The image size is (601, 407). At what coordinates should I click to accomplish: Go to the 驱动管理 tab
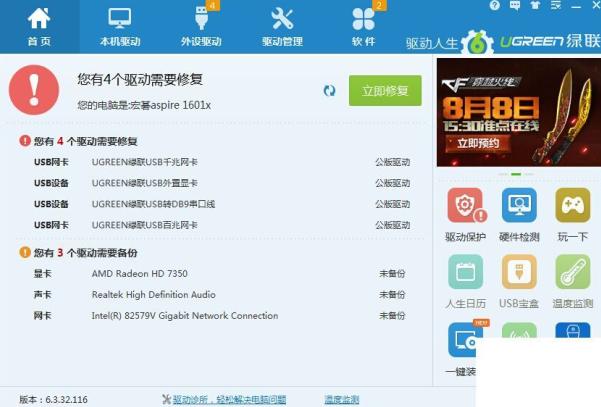click(x=282, y=27)
